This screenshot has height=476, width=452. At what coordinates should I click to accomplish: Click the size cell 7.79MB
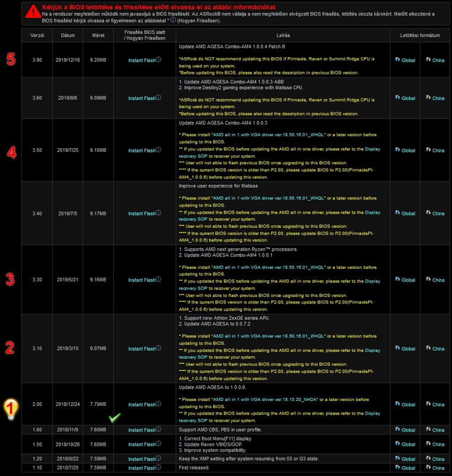click(98, 405)
